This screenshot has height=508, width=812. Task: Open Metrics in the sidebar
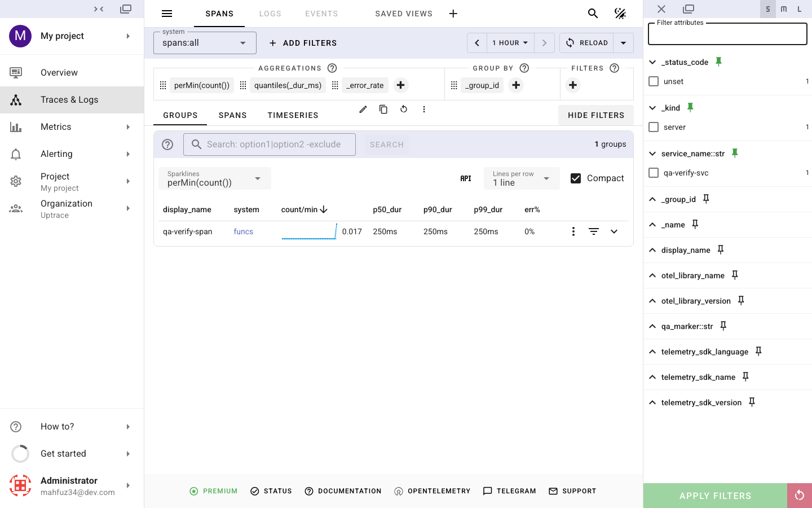72,127
